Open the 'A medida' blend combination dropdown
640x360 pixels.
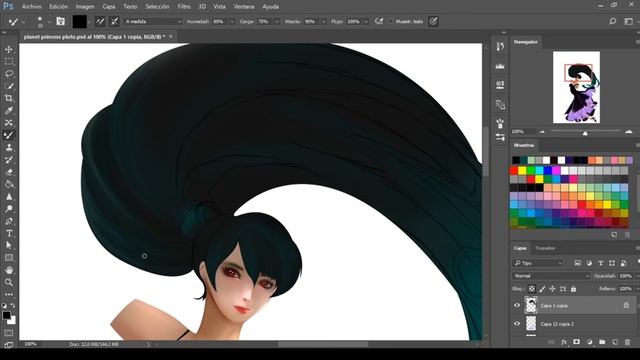click(153, 21)
